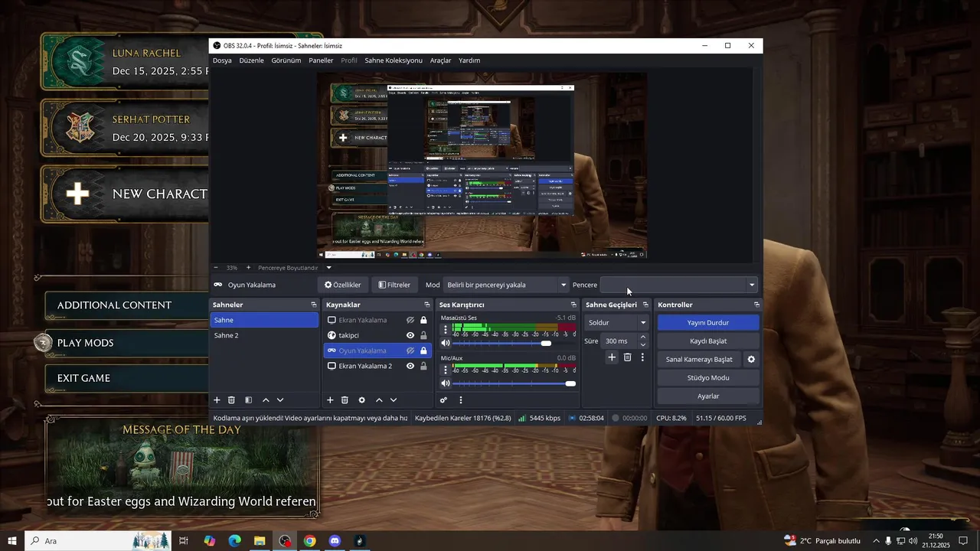The image size is (980, 551).
Task: Zoom out the preview with the minus icon
Action: pos(216,268)
